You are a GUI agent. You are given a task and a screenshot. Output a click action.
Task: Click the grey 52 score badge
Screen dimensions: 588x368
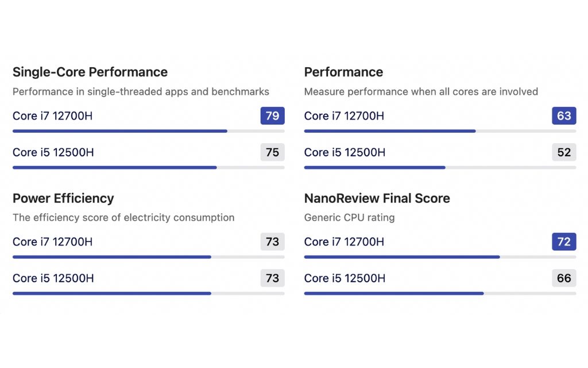click(564, 152)
